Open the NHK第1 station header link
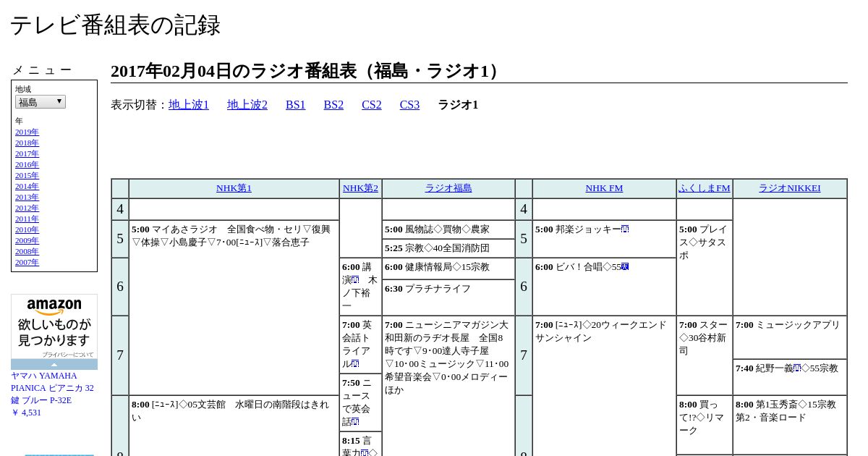The image size is (868, 456). (x=234, y=188)
